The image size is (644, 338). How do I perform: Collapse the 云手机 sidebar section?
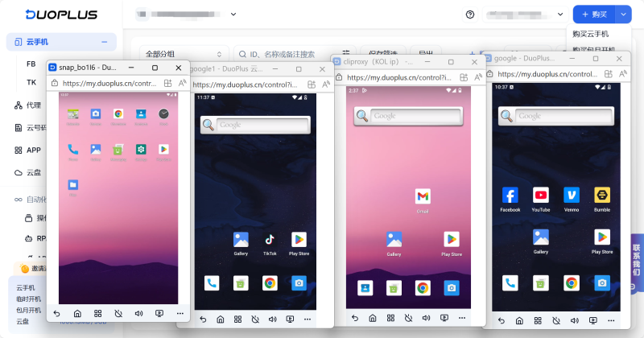click(x=104, y=42)
